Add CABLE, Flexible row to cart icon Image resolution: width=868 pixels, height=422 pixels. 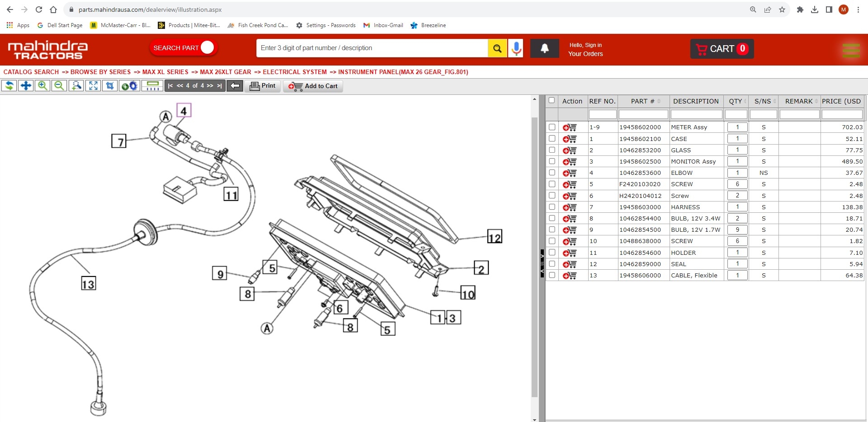click(x=570, y=276)
